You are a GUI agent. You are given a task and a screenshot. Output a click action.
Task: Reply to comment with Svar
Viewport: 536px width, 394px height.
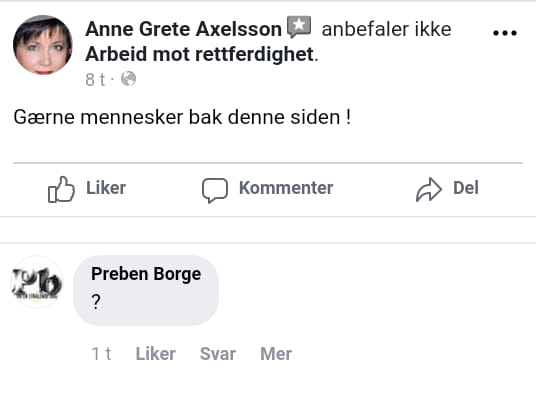click(x=218, y=354)
